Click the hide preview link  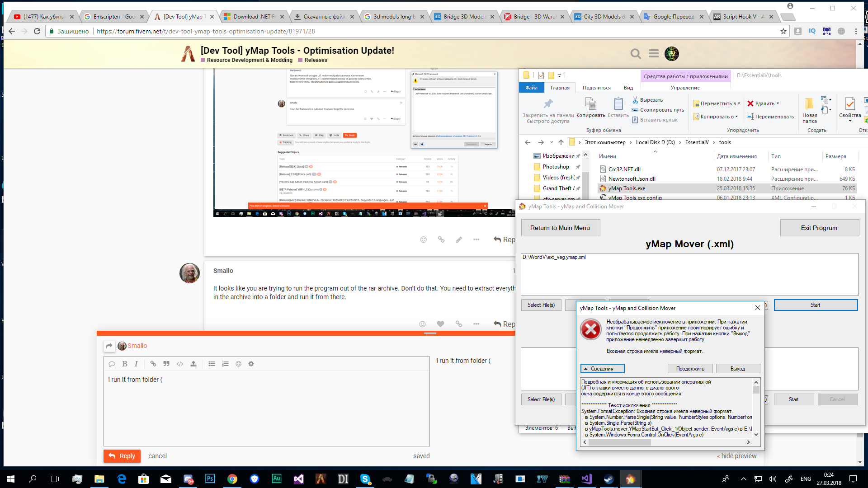coord(737,456)
